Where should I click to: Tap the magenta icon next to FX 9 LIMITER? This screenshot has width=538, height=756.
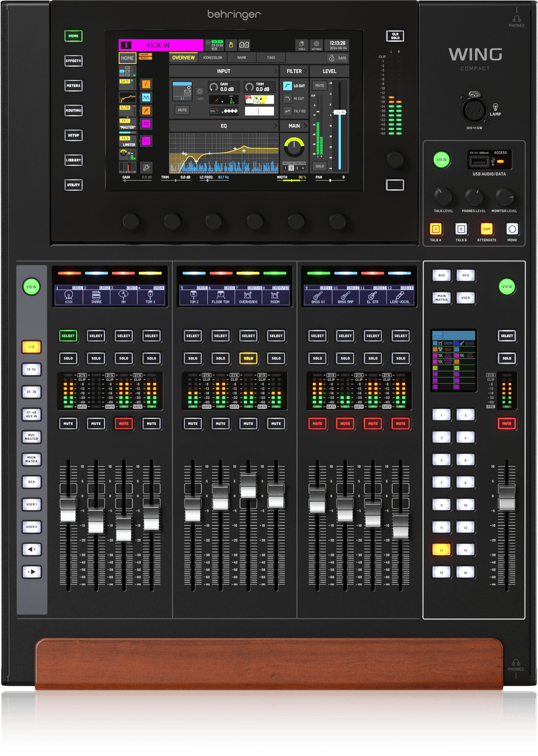[146, 141]
